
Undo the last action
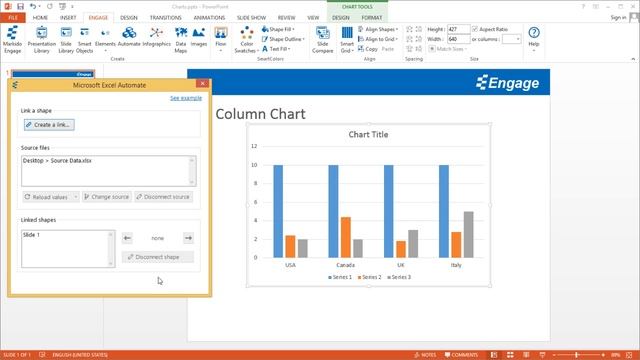tap(33, 7)
